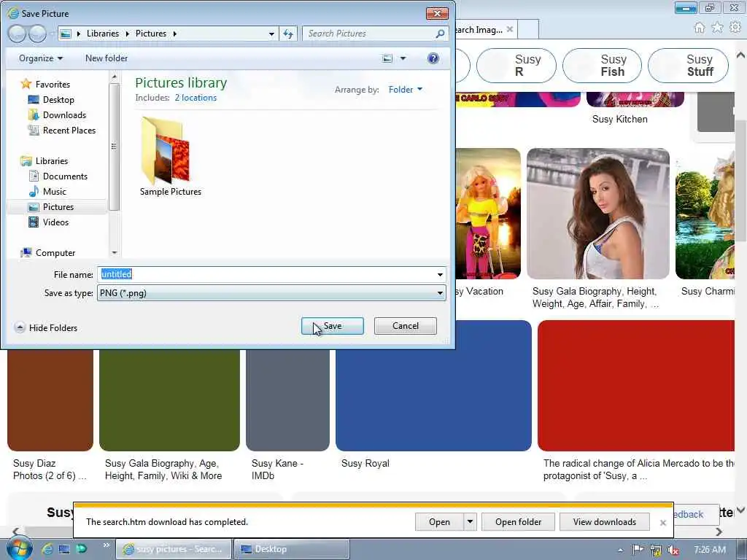This screenshot has width=747, height=560.
Task: Open the dialog help question-mark icon
Action: [433, 58]
